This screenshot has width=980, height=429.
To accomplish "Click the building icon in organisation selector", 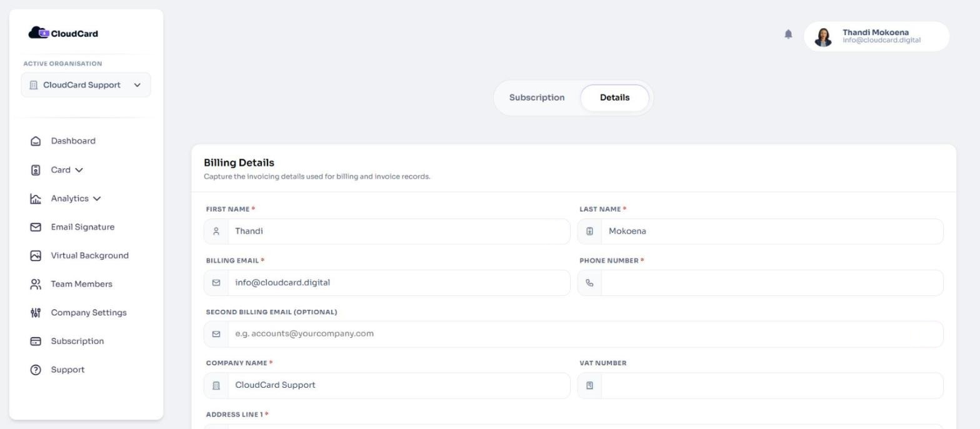I will pyautogui.click(x=34, y=85).
